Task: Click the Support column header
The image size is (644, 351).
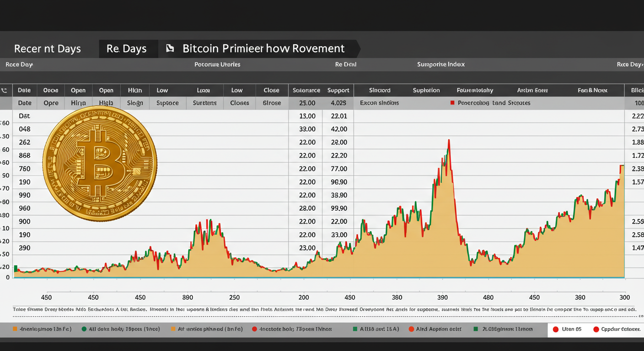Action: [x=338, y=90]
